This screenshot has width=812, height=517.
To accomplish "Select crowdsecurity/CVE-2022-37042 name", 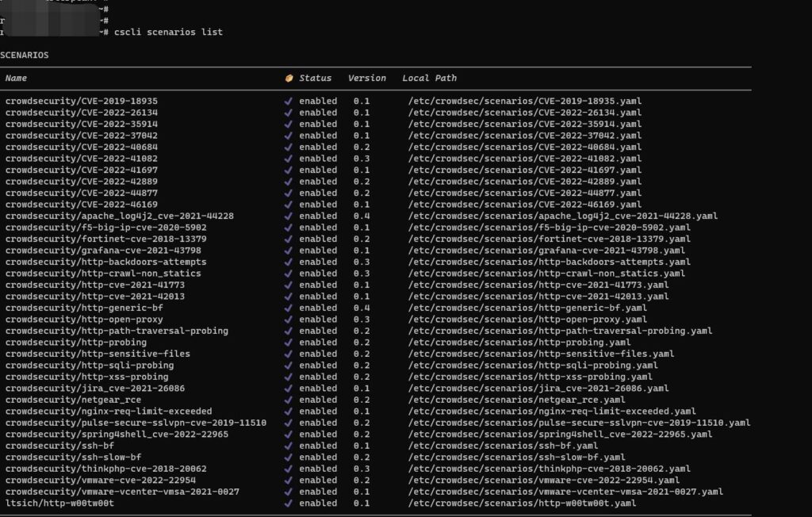I will tap(82, 136).
